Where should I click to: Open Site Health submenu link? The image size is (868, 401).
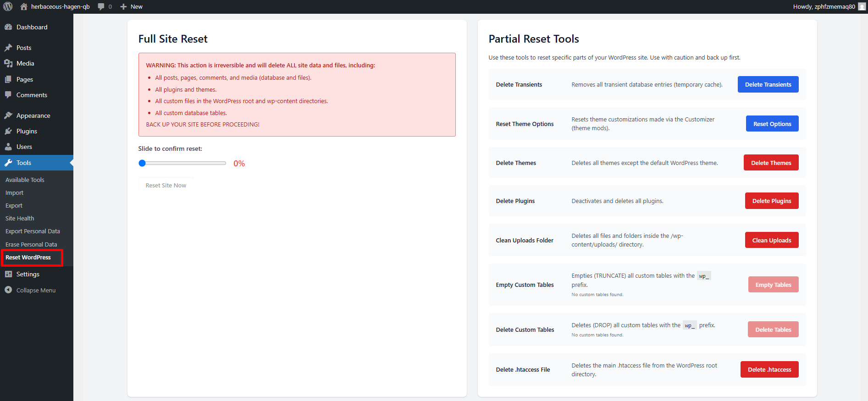coord(20,218)
